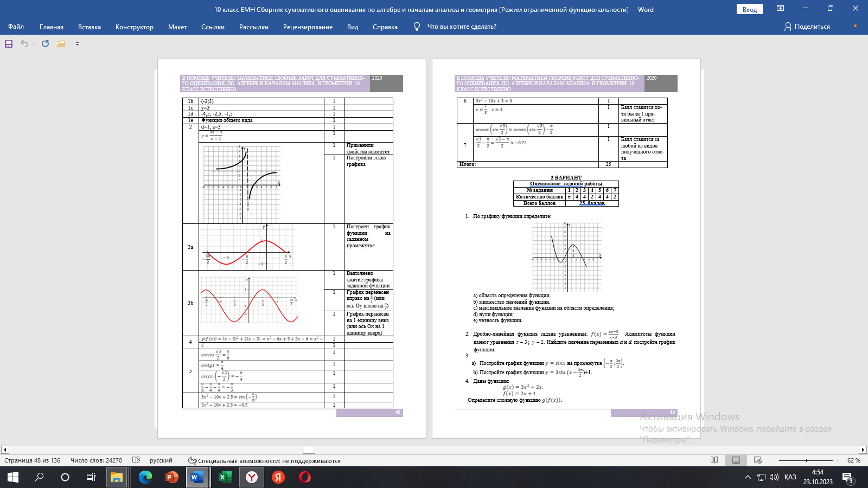This screenshot has height=488, width=868.
Task: Click 'Страница 48 из 136' in status bar
Action: [33, 460]
